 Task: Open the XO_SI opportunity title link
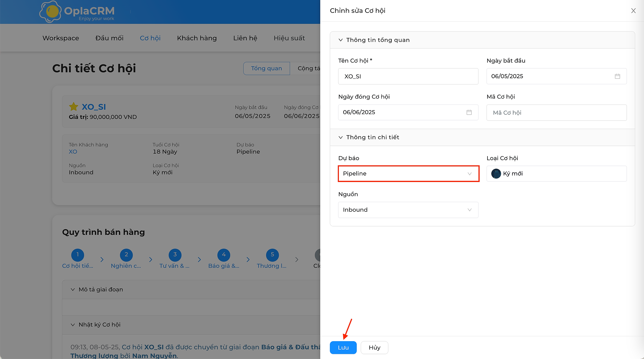(94, 107)
